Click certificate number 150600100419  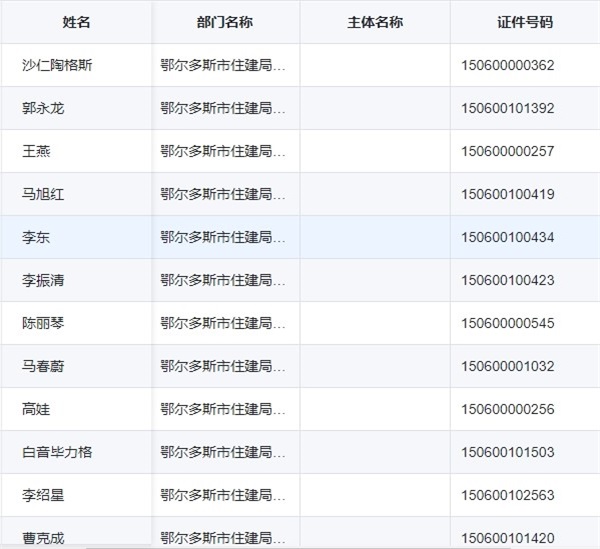pyautogui.click(x=508, y=194)
